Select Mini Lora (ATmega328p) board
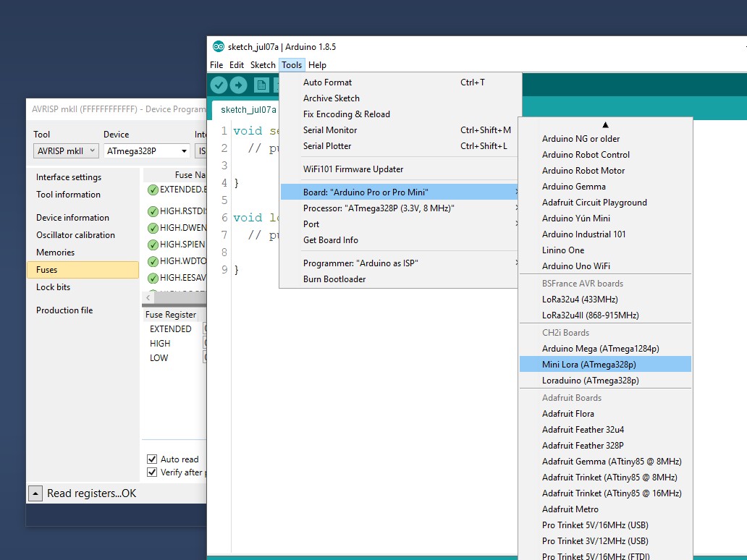747x560 pixels. pos(588,365)
